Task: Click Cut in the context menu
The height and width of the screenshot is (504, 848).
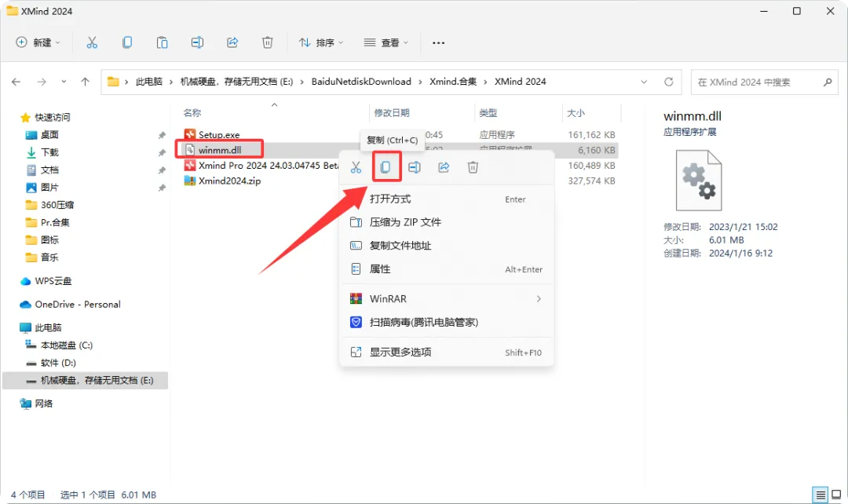Action: pos(356,168)
